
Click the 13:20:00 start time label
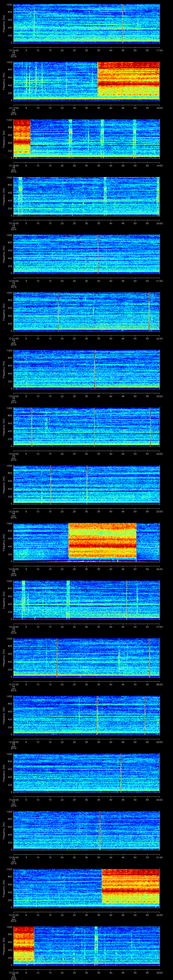[x=14, y=281]
